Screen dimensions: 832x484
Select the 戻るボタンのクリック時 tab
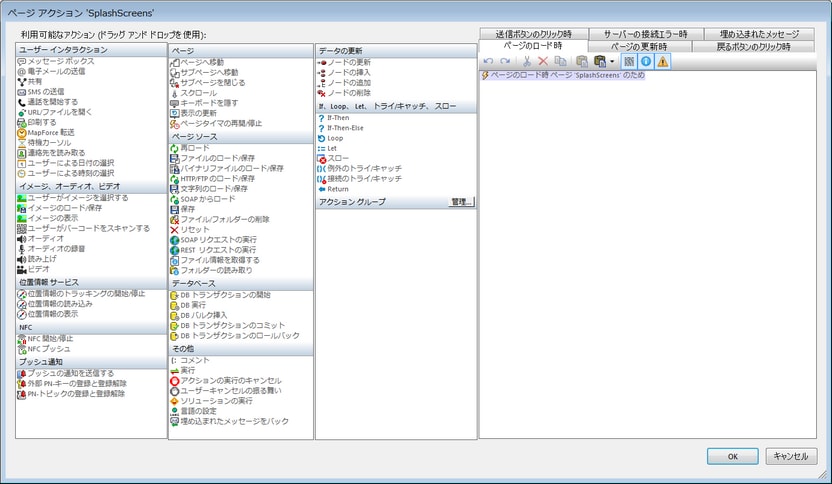752,47
